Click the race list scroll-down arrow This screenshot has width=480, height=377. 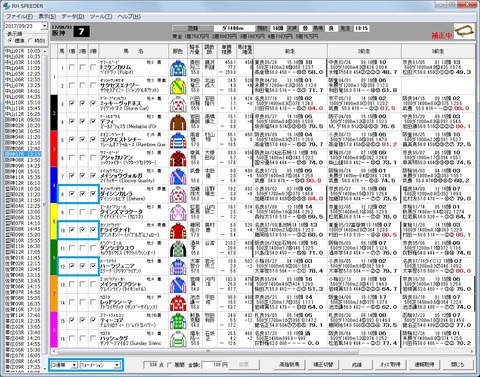tap(45, 368)
